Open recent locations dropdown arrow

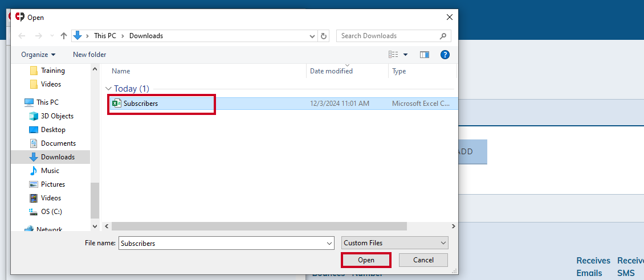pyautogui.click(x=52, y=36)
